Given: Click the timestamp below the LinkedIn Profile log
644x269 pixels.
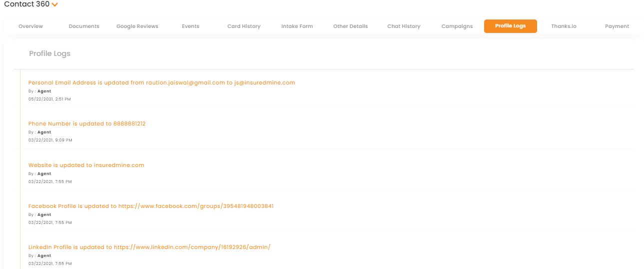Looking at the screenshot, I should click(50, 263).
